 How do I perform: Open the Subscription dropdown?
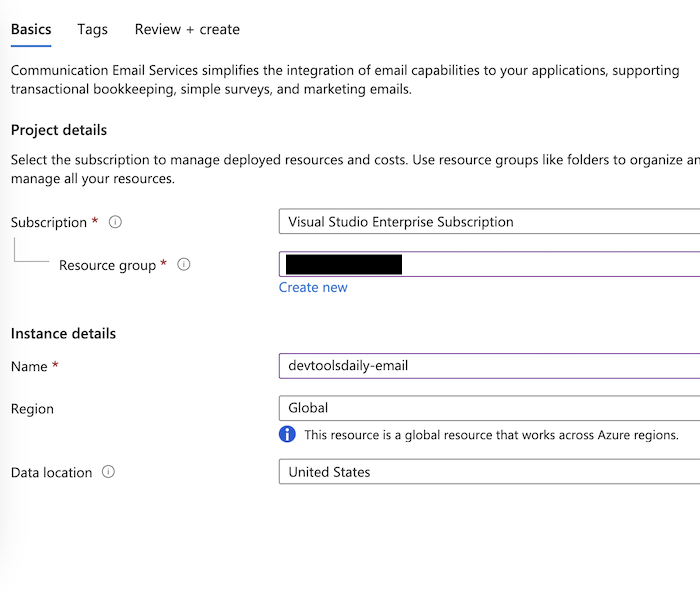(x=490, y=222)
